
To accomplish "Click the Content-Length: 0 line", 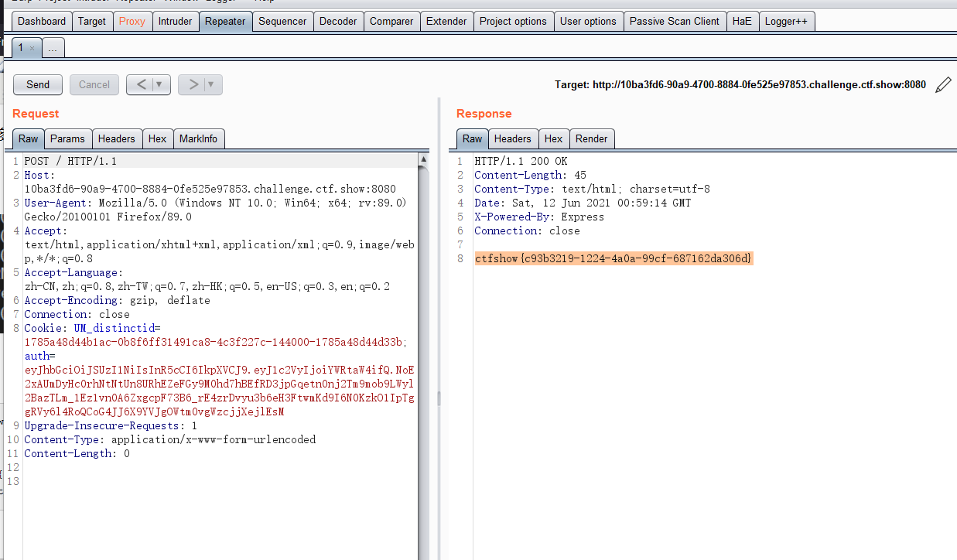I will pyautogui.click(x=77, y=453).
